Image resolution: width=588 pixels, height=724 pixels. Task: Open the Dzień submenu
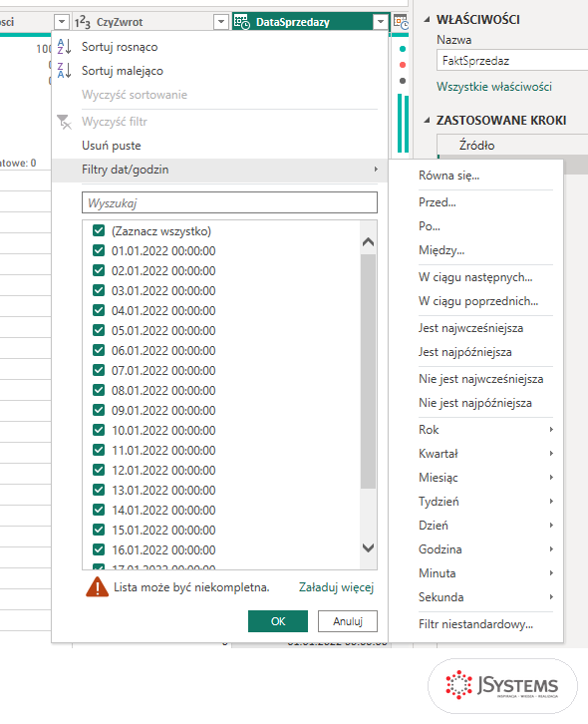[485, 526]
